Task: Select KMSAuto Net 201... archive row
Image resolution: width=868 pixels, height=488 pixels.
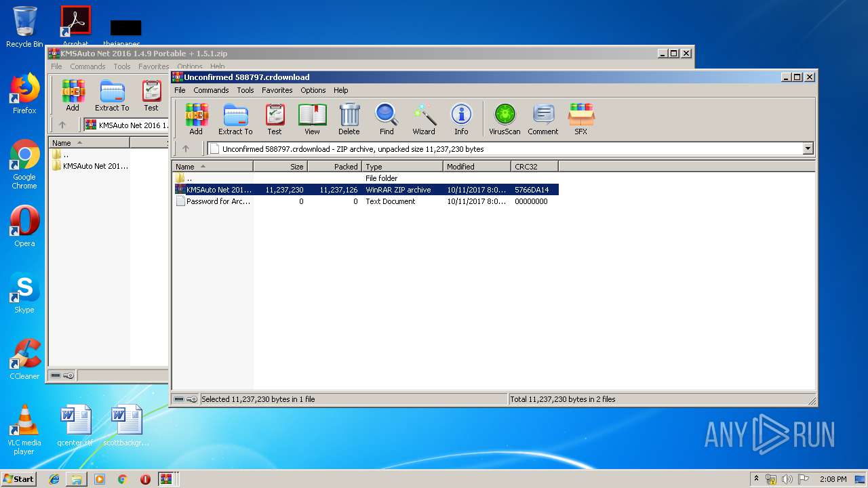Action: click(x=366, y=190)
